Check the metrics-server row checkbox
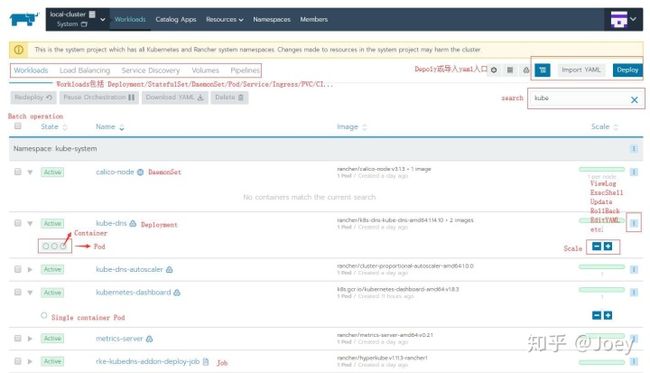The height and width of the screenshot is (373, 650). tap(18, 338)
